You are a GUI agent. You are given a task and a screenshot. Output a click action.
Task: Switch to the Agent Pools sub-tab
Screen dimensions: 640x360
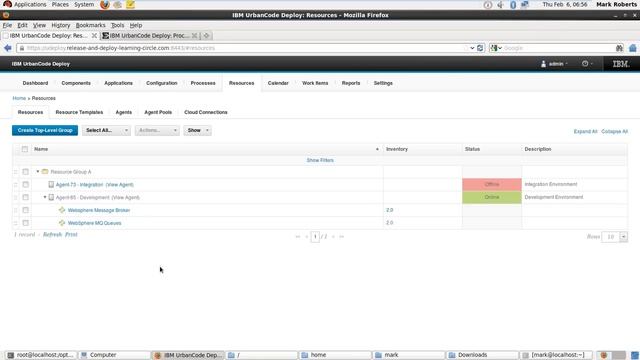[158, 112]
